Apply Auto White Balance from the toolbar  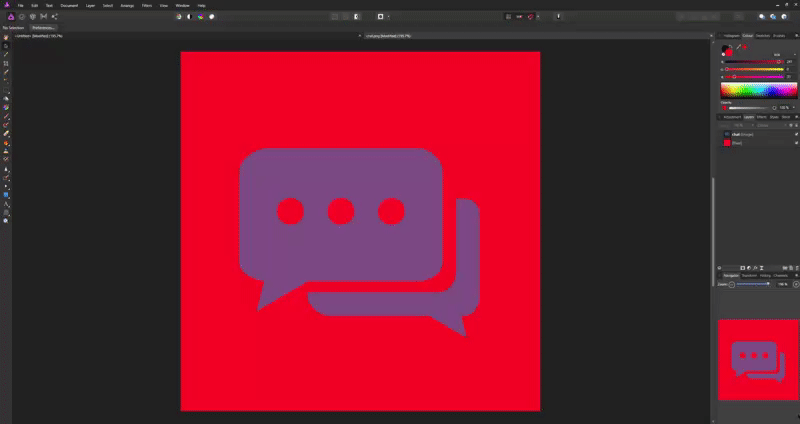pyautogui.click(x=212, y=17)
